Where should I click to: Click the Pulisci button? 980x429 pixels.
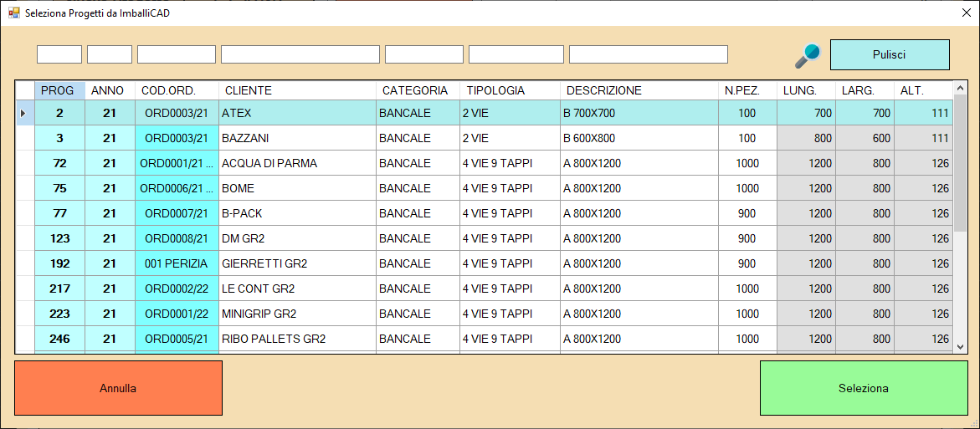point(889,54)
